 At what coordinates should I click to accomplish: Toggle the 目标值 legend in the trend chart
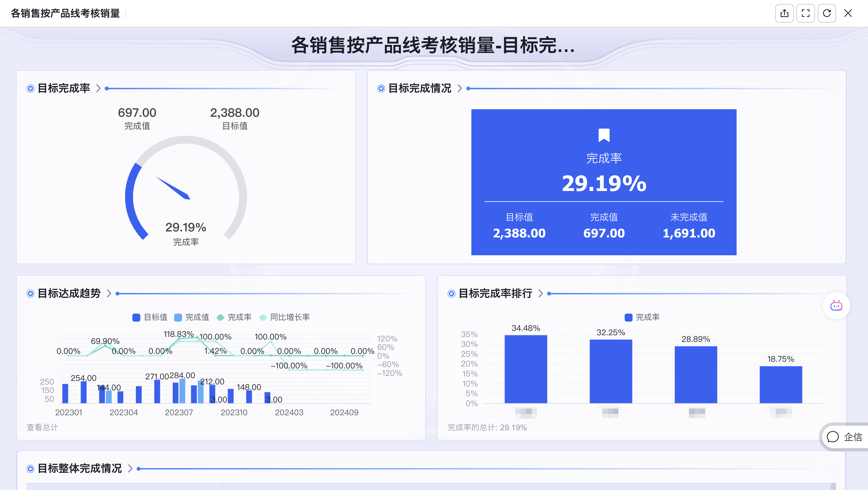(x=150, y=317)
